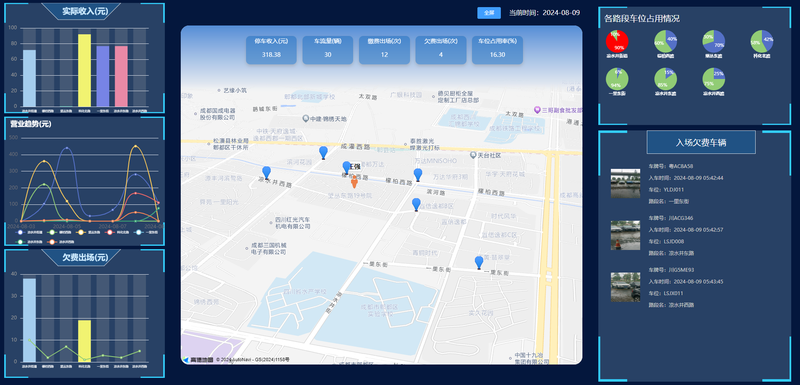Select the 车位占用率(%) stat card
The width and height of the screenshot is (800, 385).
pos(497,49)
